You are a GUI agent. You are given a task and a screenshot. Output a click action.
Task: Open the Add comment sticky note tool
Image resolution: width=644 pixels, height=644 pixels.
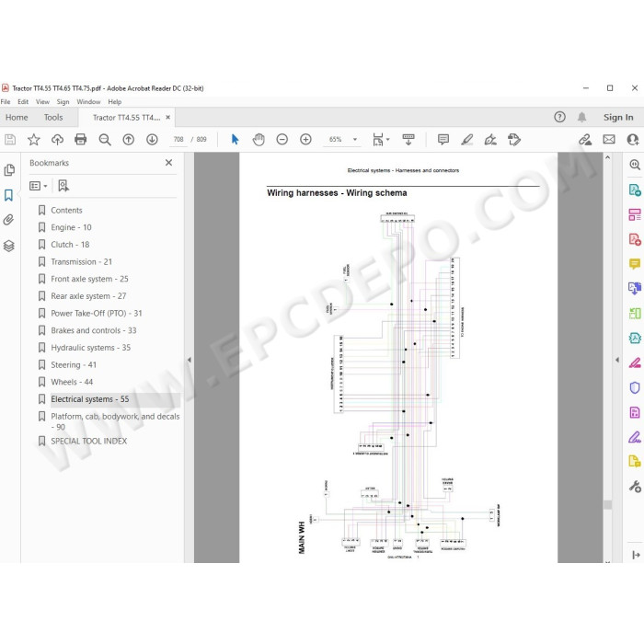tap(443, 140)
